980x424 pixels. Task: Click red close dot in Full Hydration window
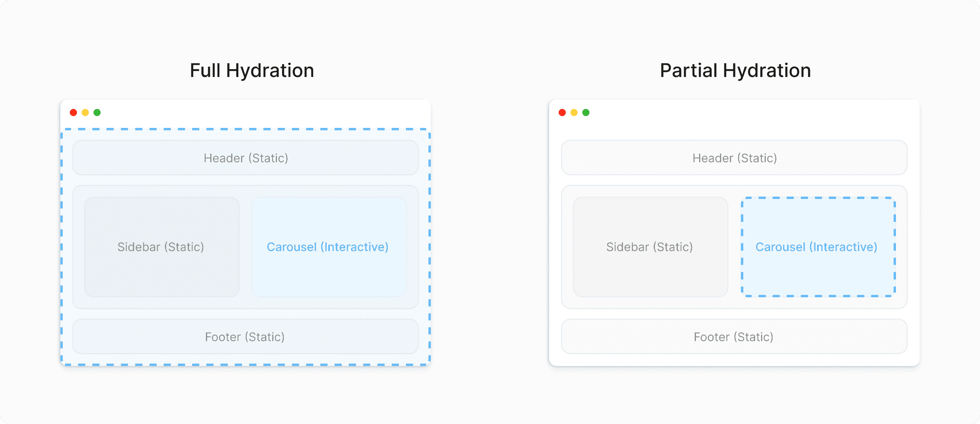(x=73, y=113)
